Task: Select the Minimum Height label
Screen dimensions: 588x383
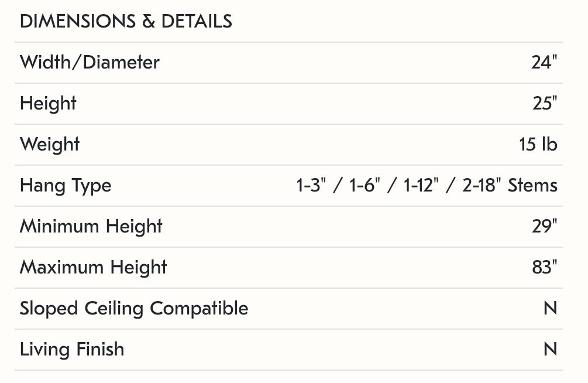Action: pyautogui.click(x=91, y=226)
